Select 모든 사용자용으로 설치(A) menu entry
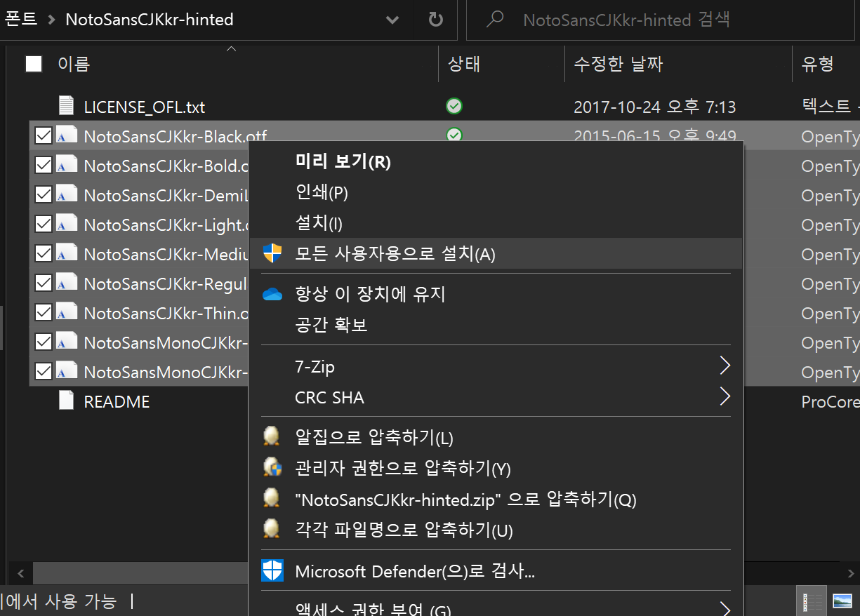 (496, 253)
